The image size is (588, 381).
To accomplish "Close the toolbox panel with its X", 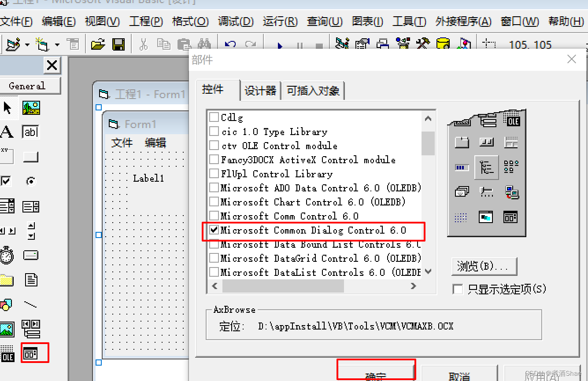I will pos(52,66).
